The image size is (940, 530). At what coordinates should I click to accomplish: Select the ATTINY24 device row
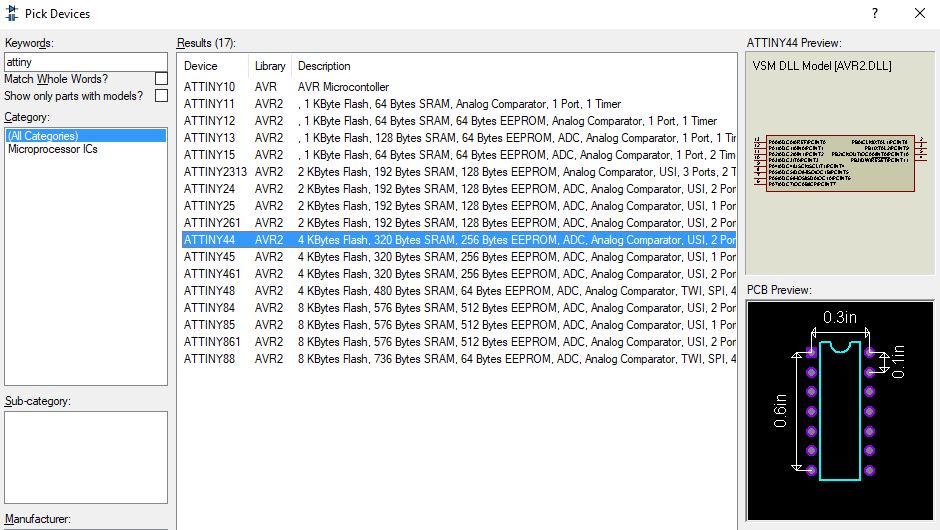point(459,188)
